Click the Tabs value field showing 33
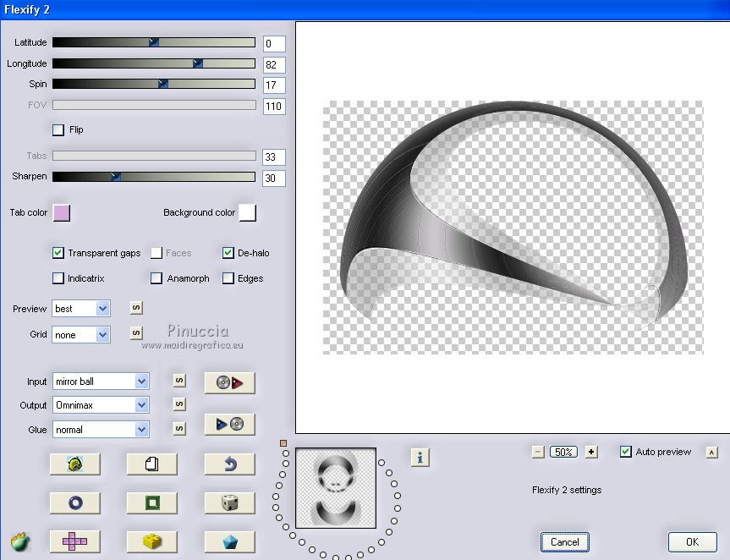 pos(274,156)
